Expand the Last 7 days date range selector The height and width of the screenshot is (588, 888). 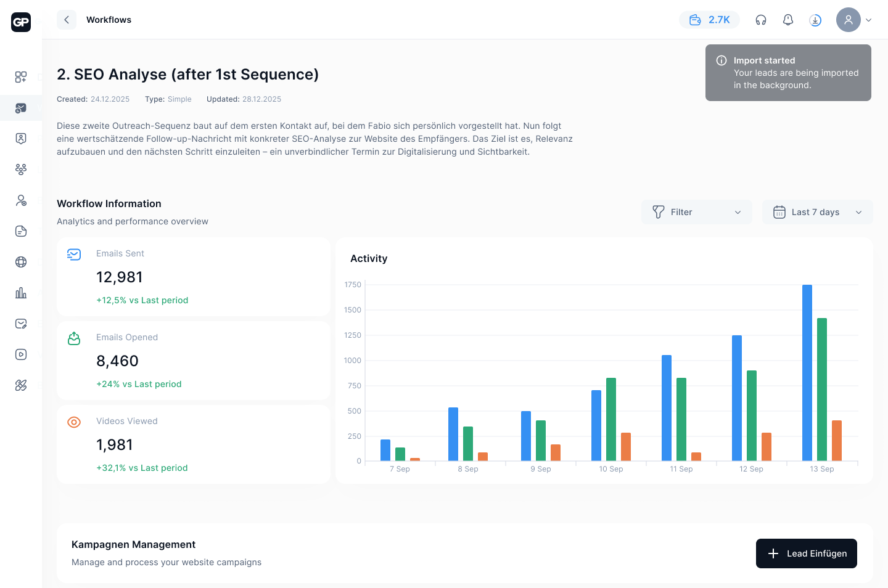point(817,211)
